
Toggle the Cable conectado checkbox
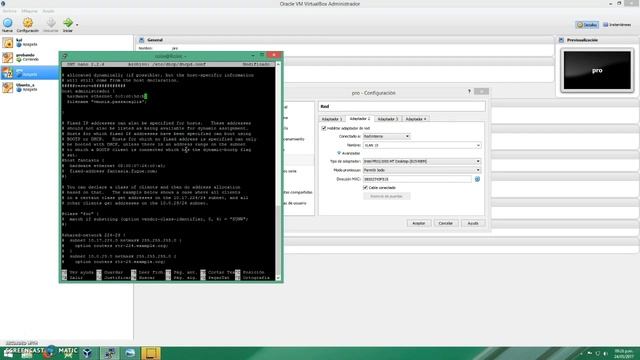pyautogui.click(x=365, y=188)
